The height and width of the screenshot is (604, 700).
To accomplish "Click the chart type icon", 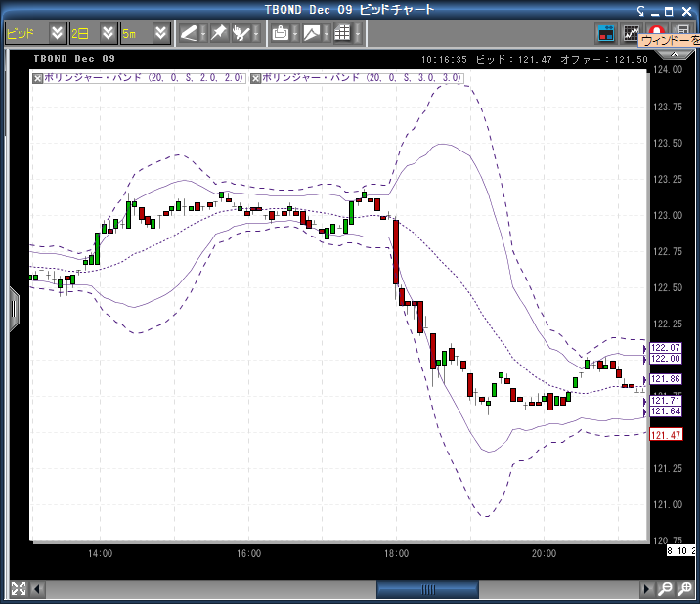I will (311, 33).
